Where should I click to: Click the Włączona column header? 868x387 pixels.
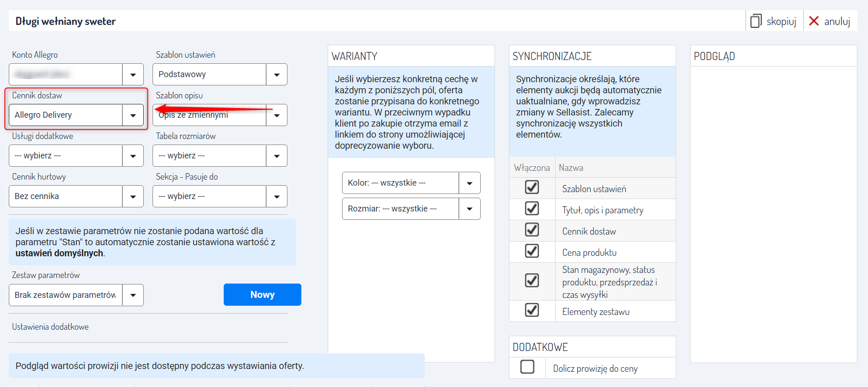pyautogui.click(x=532, y=168)
